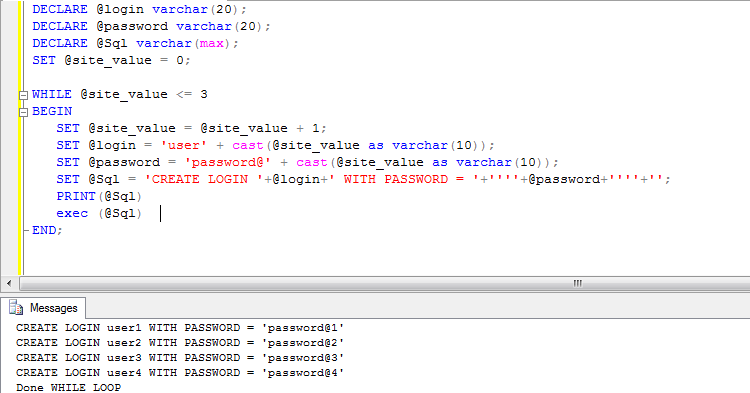Click the 'Done WHILE LOOP' message
The image size is (750, 393).
(x=68, y=387)
